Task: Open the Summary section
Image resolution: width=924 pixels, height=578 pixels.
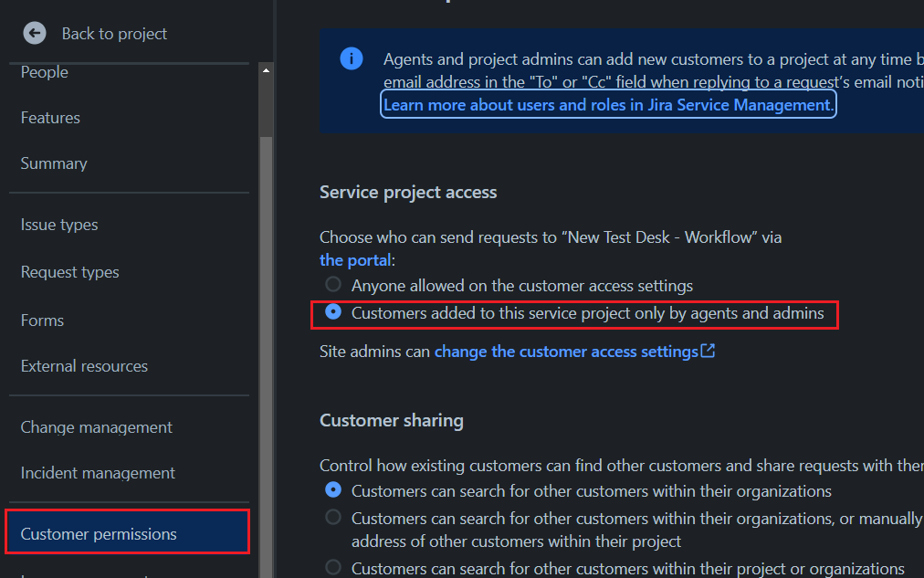Action: [54, 163]
